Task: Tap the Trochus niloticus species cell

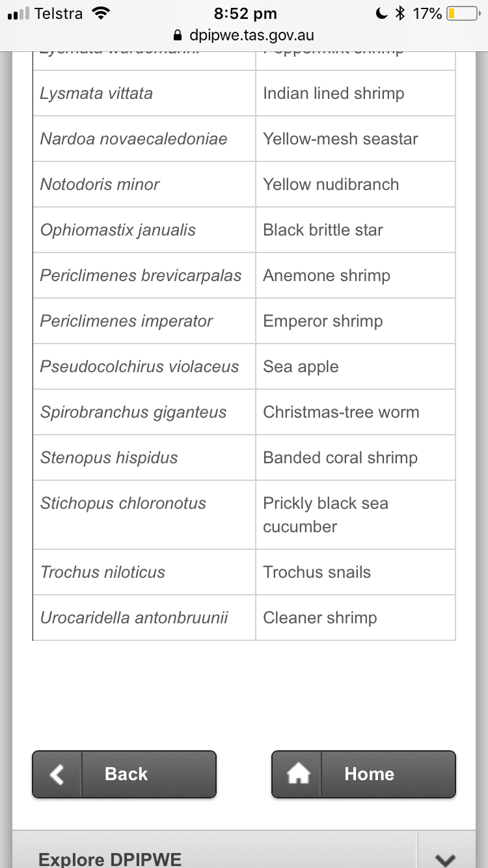Action: pyautogui.click(x=144, y=572)
